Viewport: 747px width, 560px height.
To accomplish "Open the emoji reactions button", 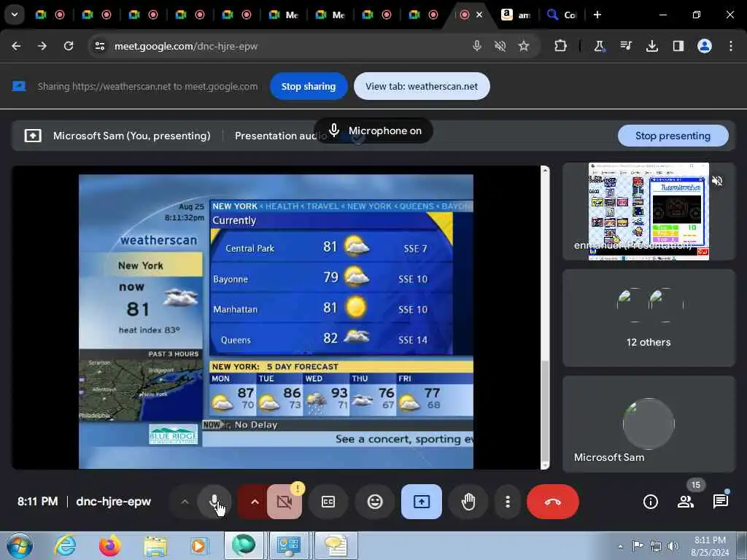I will 375,502.
